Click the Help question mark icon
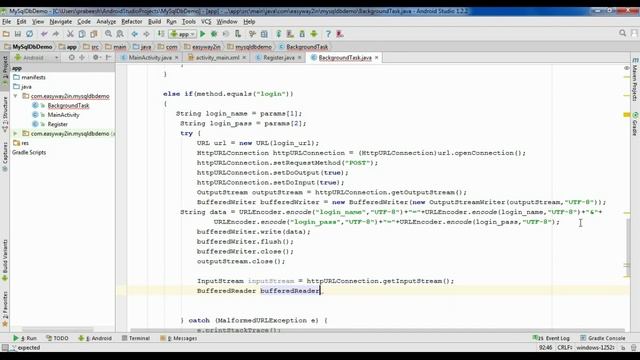 tap(328, 34)
